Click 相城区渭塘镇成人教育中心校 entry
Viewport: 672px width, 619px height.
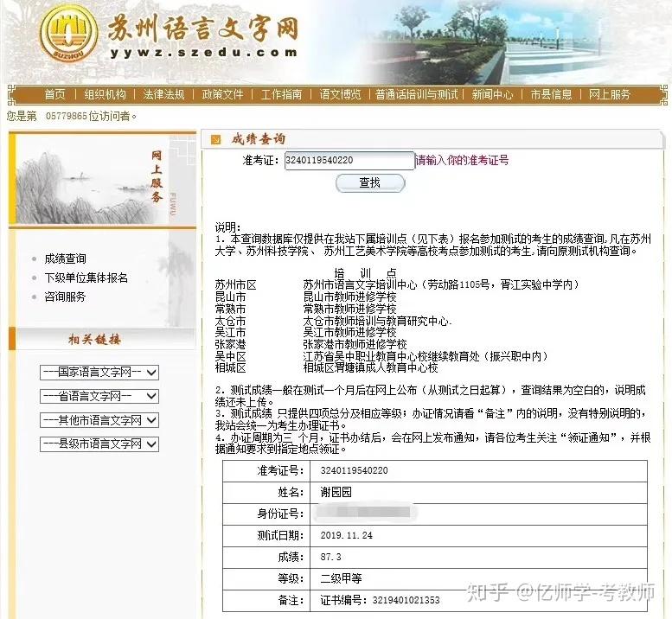(x=370, y=367)
